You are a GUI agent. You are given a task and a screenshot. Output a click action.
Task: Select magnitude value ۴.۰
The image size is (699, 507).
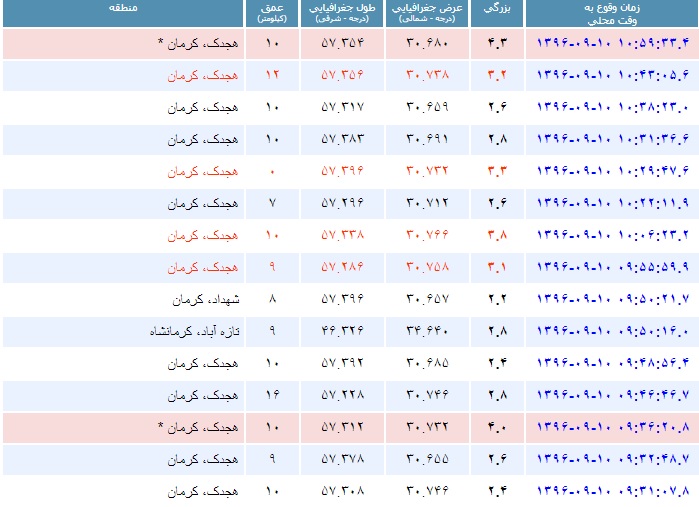click(497, 427)
